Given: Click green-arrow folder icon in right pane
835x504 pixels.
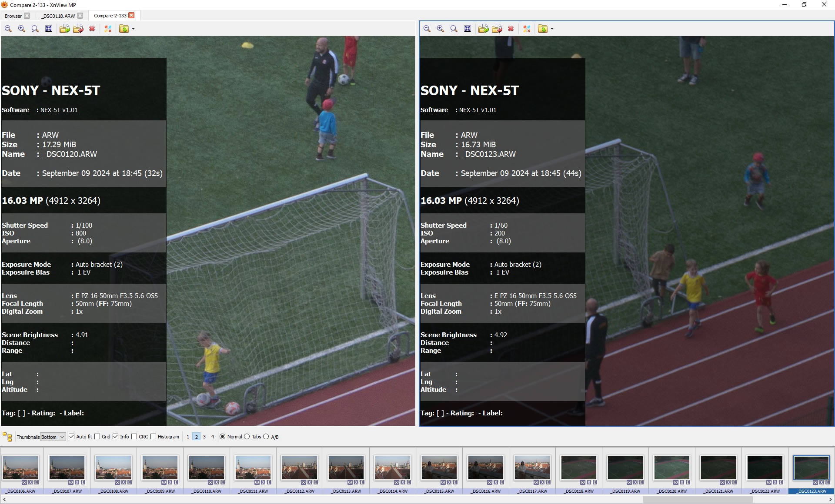Looking at the screenshot, I should pos(483,29).
